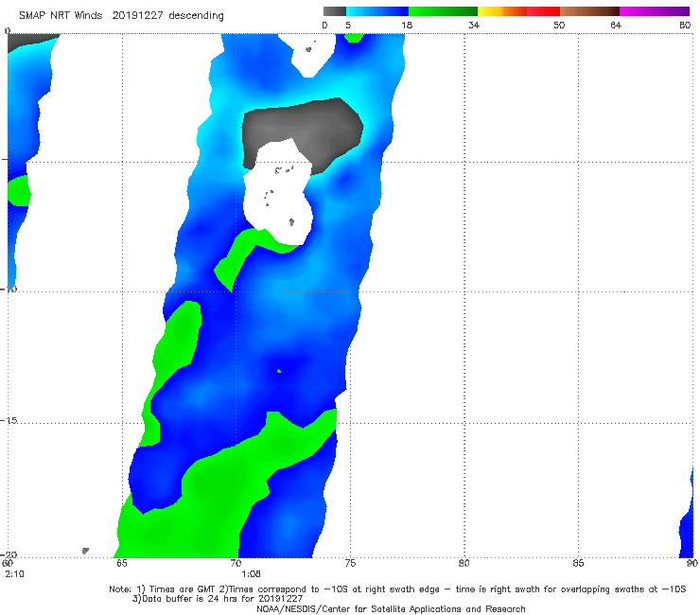Click the '34' label under the color bar

coord(474,26)
